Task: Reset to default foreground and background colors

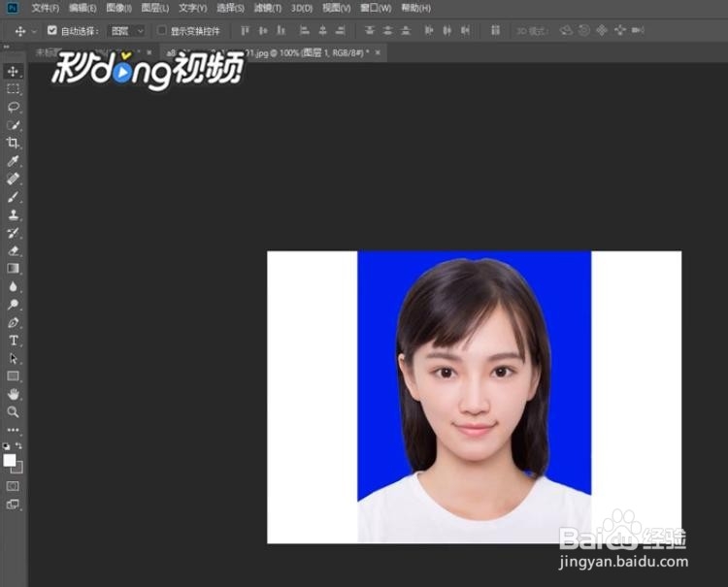Action: [x=6, y=446]
